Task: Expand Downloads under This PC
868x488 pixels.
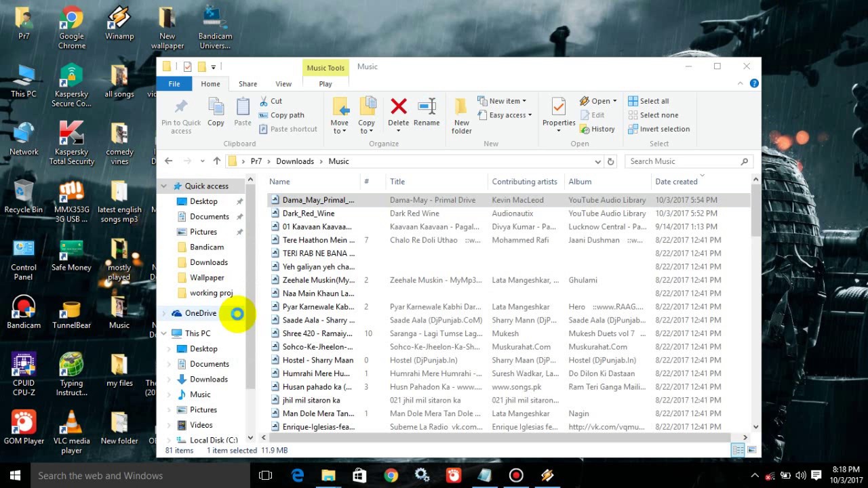Action: click(170, 380)
